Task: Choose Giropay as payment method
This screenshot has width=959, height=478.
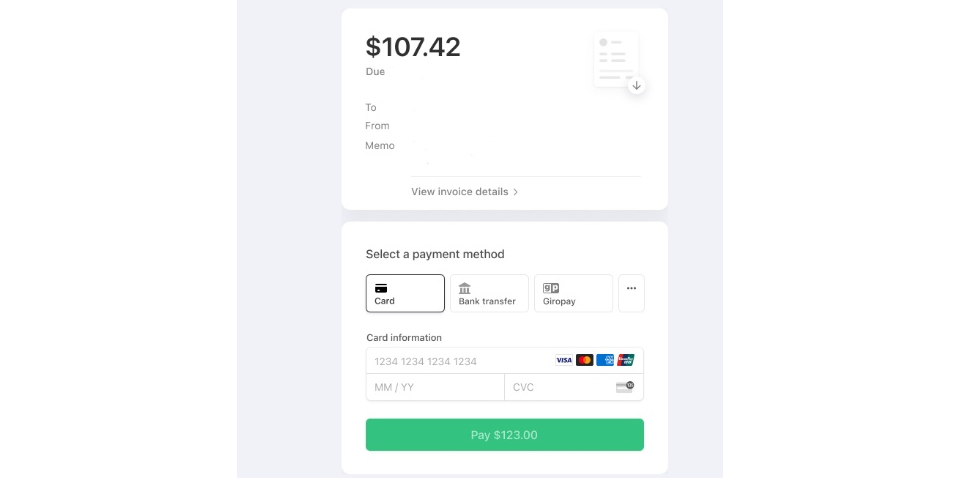Action: [x=573, y=293]
